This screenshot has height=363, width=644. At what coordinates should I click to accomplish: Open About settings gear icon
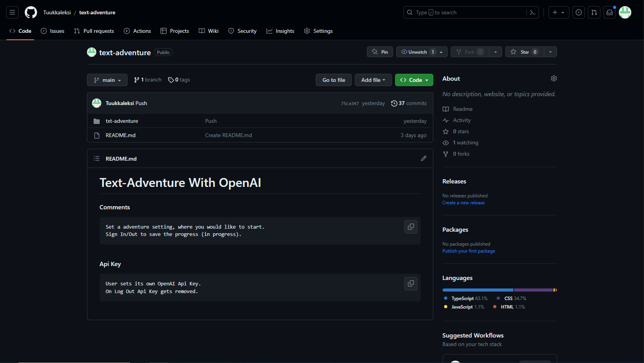[554, 78]
